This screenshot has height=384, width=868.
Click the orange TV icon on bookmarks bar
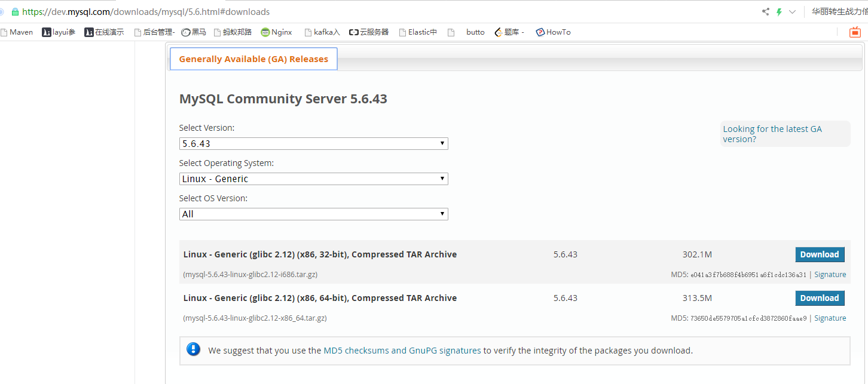[855, 32]
